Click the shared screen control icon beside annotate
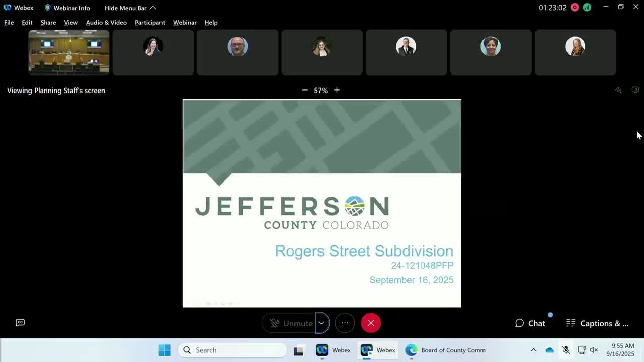This screenshot has height=362, width=644. click(635, 90)
